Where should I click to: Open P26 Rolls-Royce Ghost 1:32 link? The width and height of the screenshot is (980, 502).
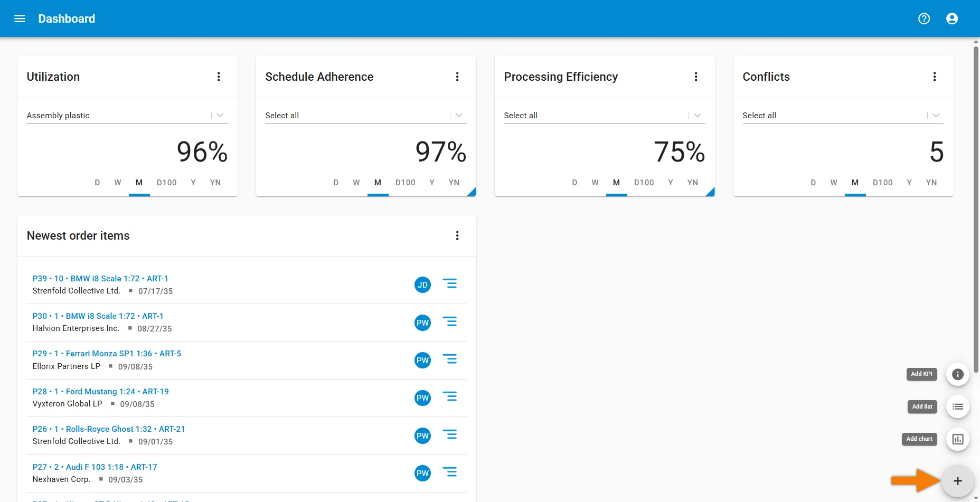109,429
